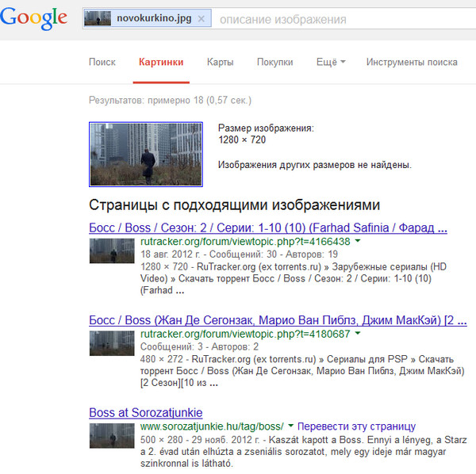Screen dimensions: 476x474
Task: Expand dropdown arrow next to rutracker t=4180687 URL
Action: pos(358,334)
